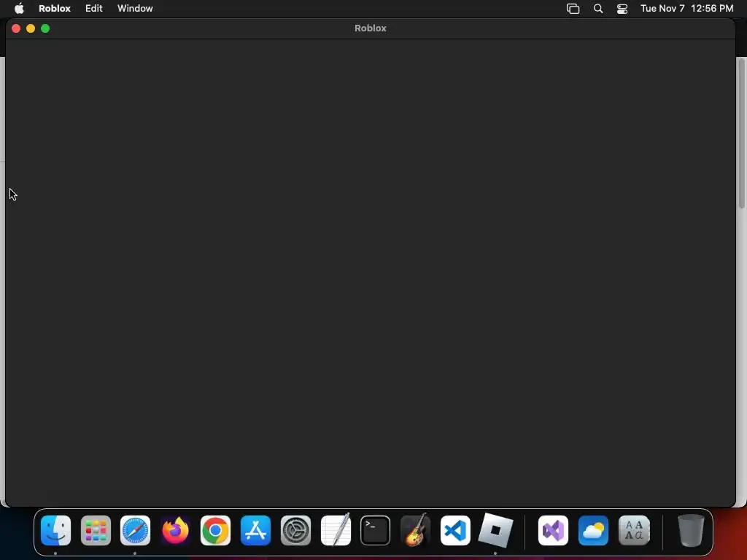Open Stage Manager icon in menu bar
The image size is (747, 560).
click(x=573, y=9)
